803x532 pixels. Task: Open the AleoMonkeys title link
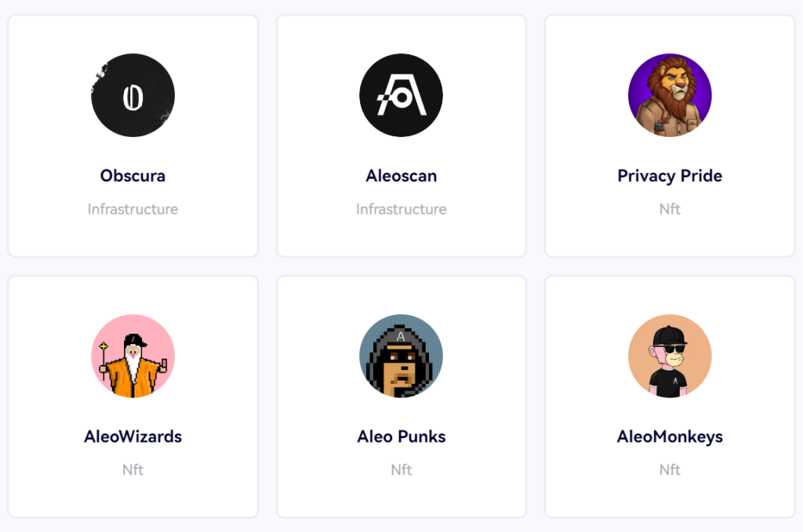point(670,437)
